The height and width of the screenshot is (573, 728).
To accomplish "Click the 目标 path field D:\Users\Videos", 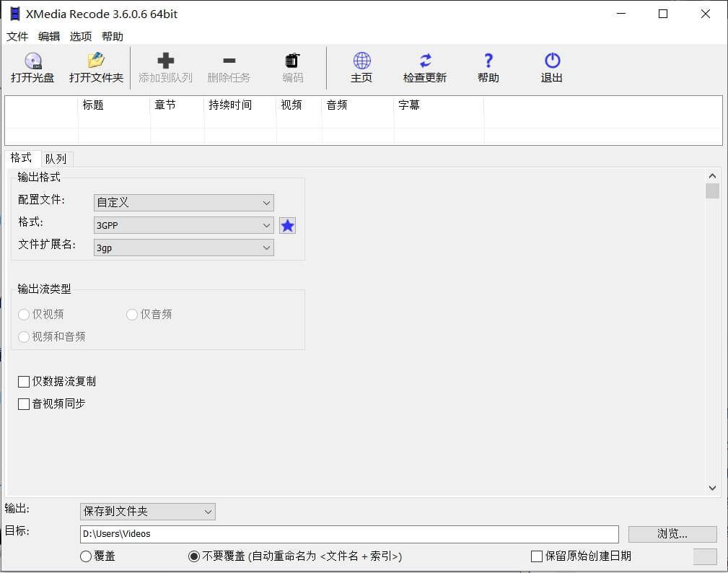I will click(x=349, y=534).
